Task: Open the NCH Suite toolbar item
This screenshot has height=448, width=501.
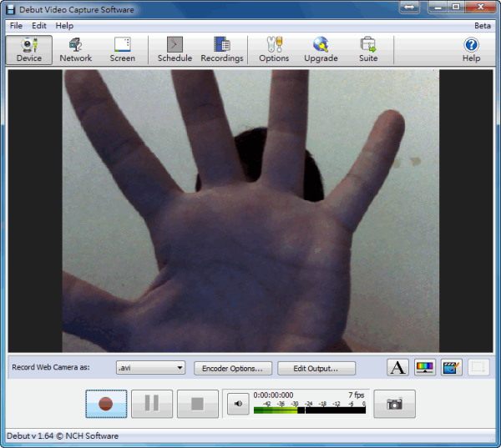Action: tap(368, 50)
